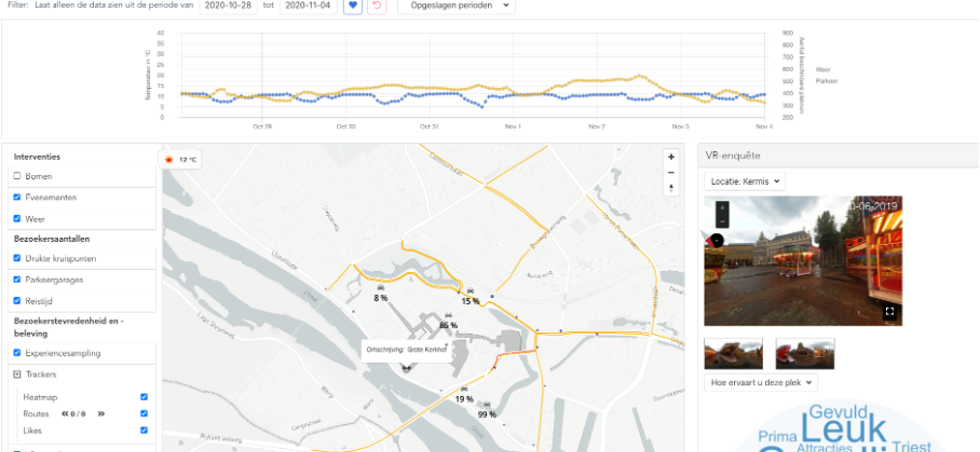Click the parking garage icon showing 99 %
The width and height of the screenshot is (980, 452).
pyautogui.click(x=486, y=406)
